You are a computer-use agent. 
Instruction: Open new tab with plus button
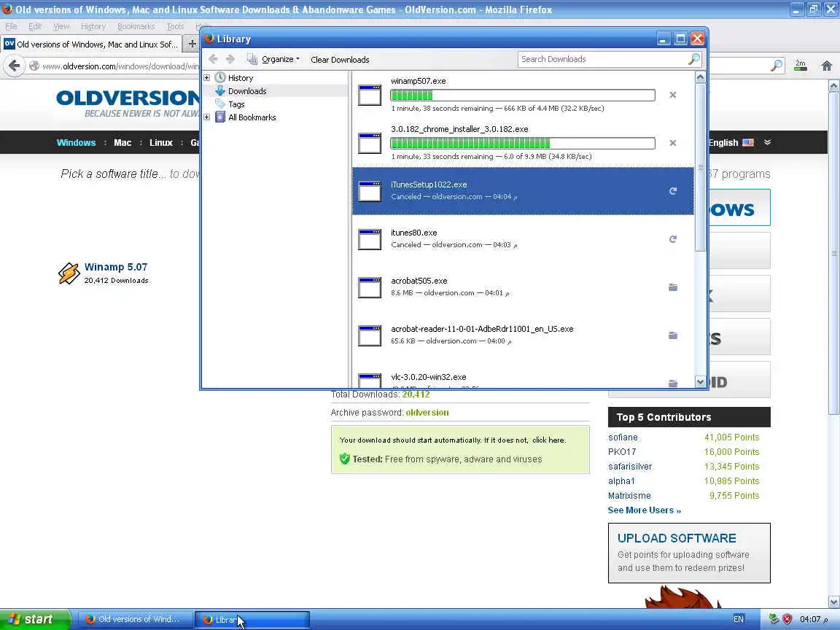pos(191,44)
